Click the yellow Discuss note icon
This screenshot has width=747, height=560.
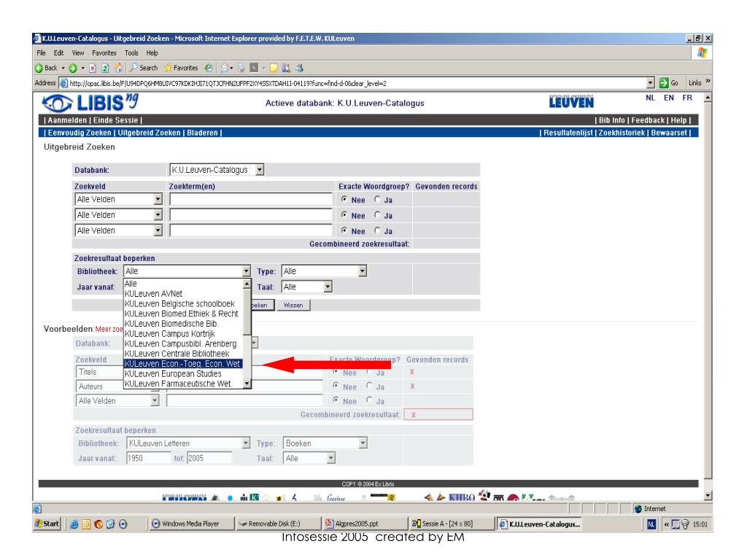click(274, 68)
